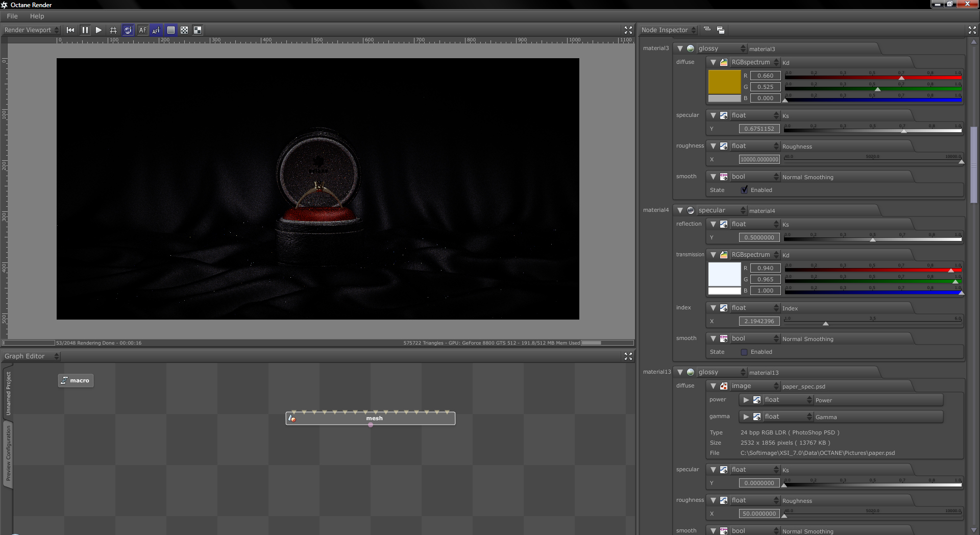Select the mesh node in Graph Editor
The width and height of the screenshot is (980, 535).
coord(371,419)
